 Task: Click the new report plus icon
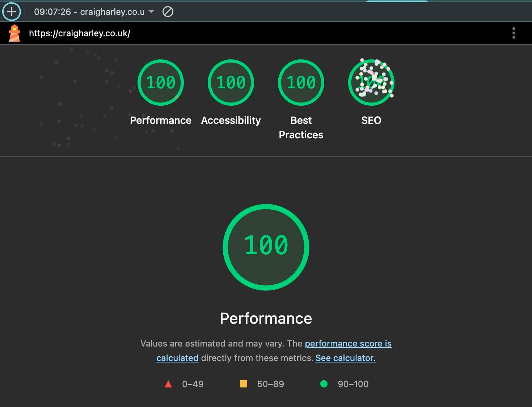pos(11,12)
